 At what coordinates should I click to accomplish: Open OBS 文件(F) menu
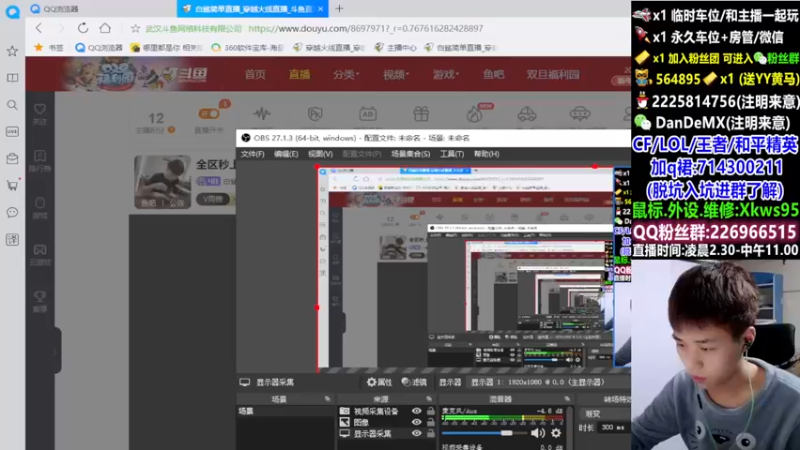pyautogui.click(x=253, y=154)
